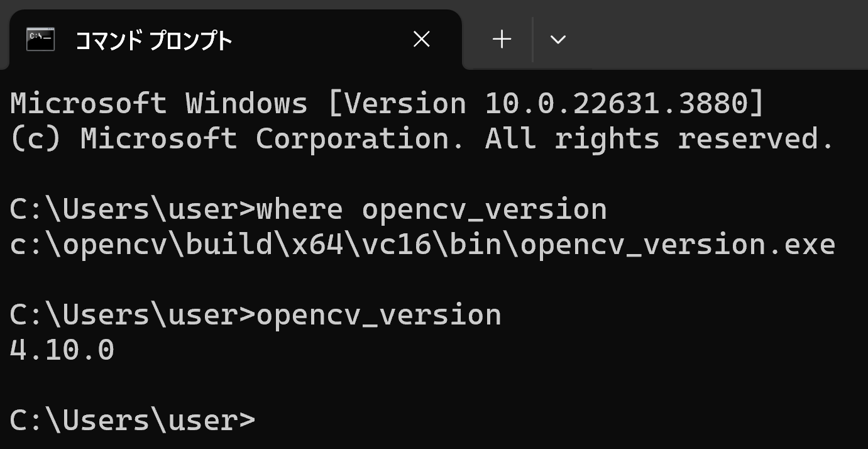868x449 pixels.
Task: Click the prompt before the where command
Action: coord(133,209)
